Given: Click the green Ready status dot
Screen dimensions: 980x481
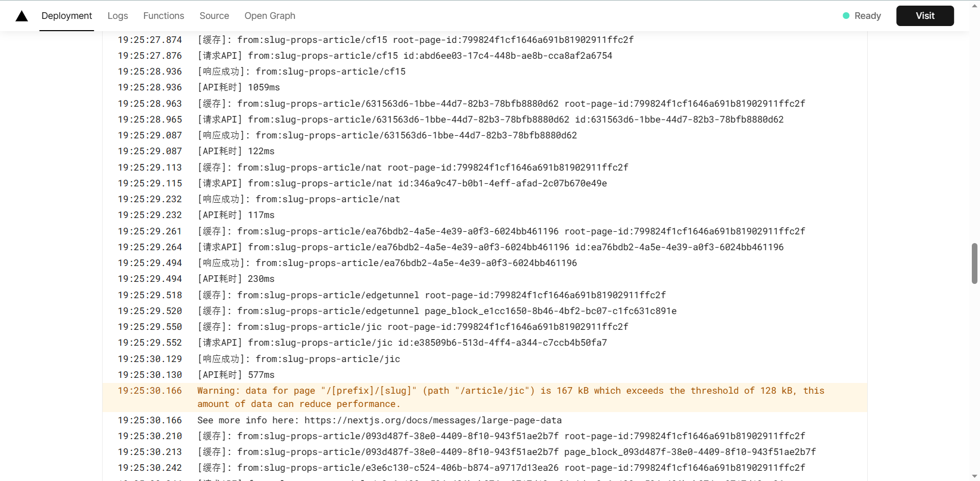Looking at the screenshot, I should [846, 16].
